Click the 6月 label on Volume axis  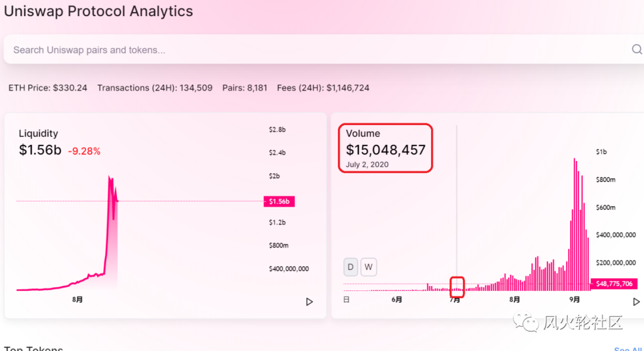coord(397,300)
